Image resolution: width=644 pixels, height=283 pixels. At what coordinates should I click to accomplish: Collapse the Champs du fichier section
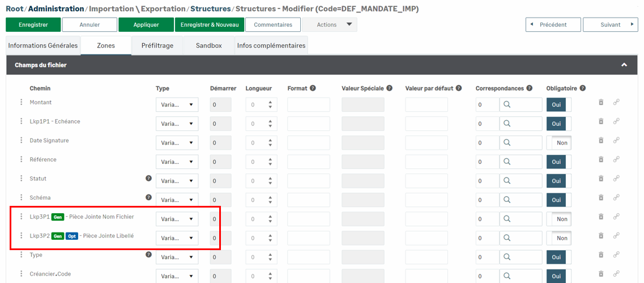pyautogui.click(x=624, y=65)
